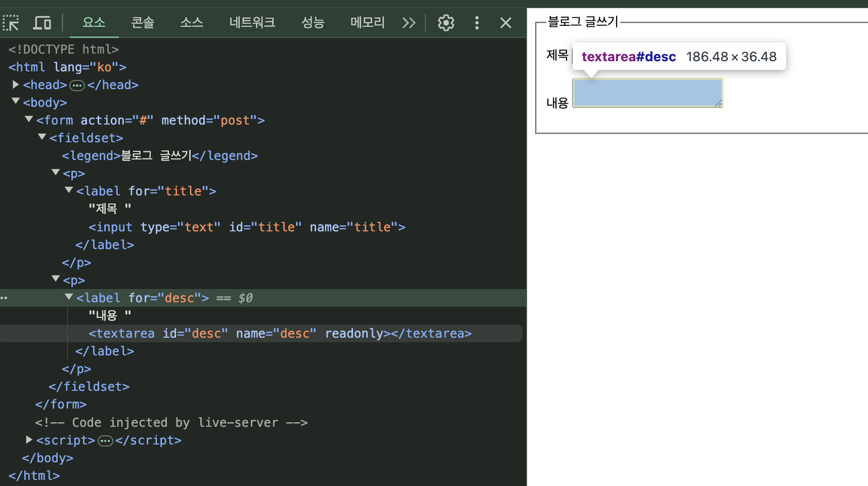Select the 성능 tab
Viewport: 868px width, 486px height.
(x=313, y=22)
